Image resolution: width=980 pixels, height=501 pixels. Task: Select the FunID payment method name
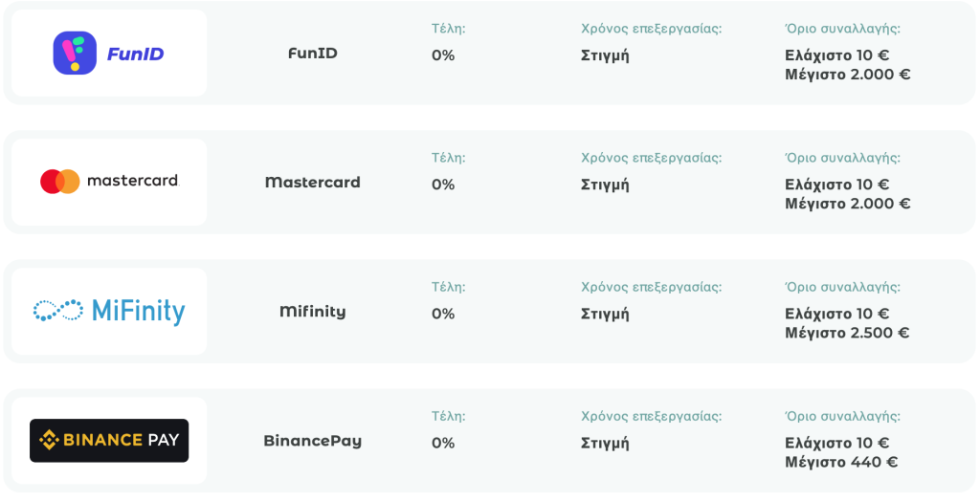pyautogui.click(x=313, y=54)
